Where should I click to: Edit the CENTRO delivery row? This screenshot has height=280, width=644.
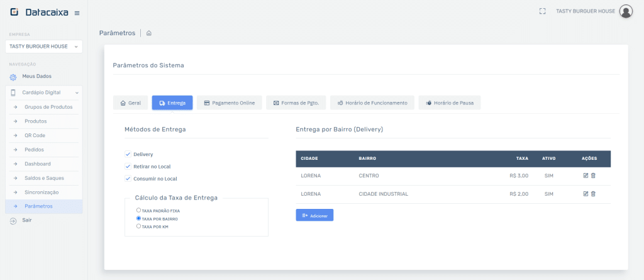pos(586,176)
